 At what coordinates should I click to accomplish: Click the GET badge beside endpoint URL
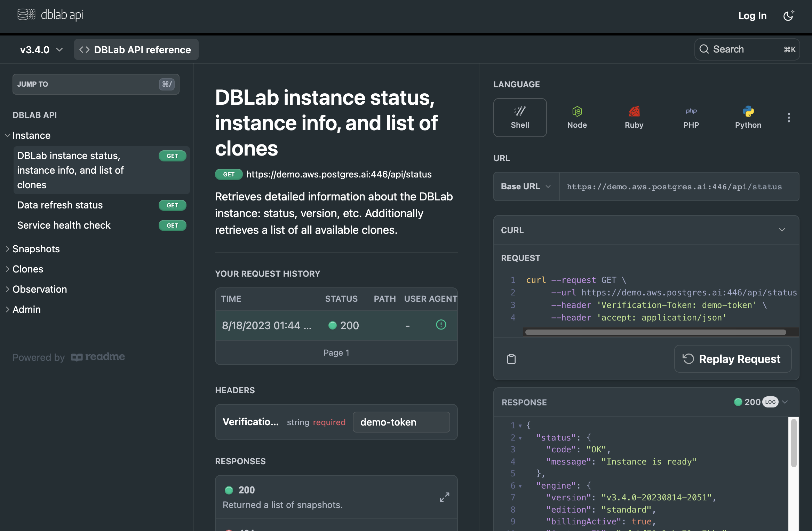229,174
